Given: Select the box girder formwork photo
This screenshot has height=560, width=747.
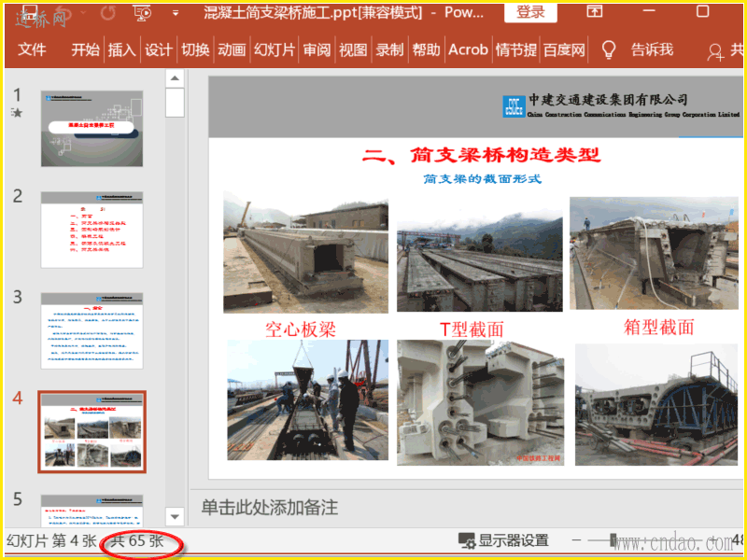Looking at the screenshot, I should [x=656, y=405].
